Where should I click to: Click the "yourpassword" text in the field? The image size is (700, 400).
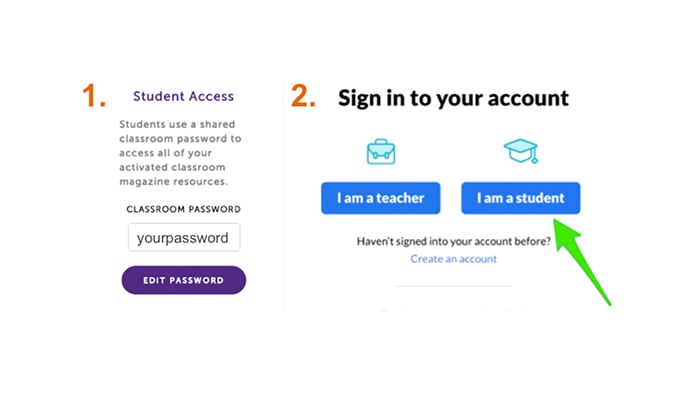[184, 238]
